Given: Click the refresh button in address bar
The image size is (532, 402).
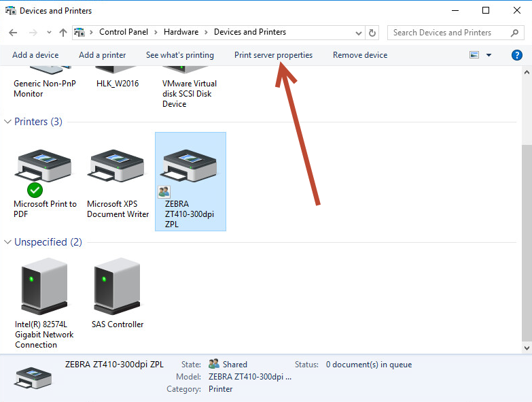Looking at the screenshot, I should click(372, 33).
